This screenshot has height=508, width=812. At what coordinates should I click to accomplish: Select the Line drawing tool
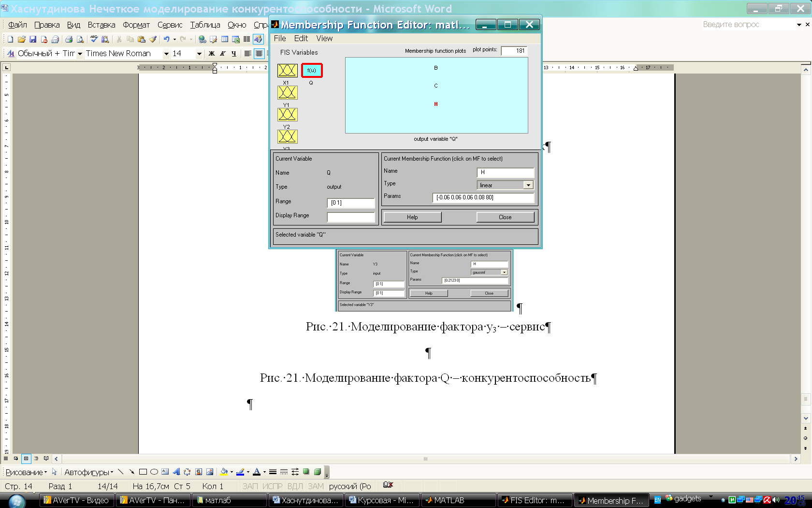coord(121,472)
